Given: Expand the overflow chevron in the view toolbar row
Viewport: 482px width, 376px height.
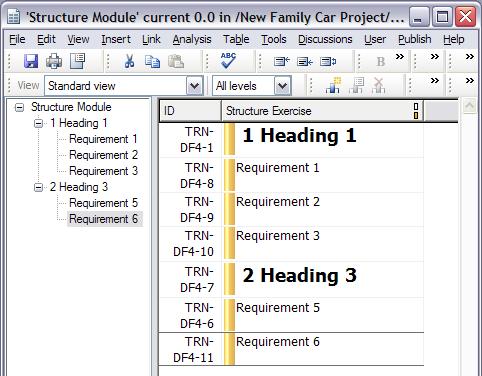Looking at the screenshot, I should (435, 81).
